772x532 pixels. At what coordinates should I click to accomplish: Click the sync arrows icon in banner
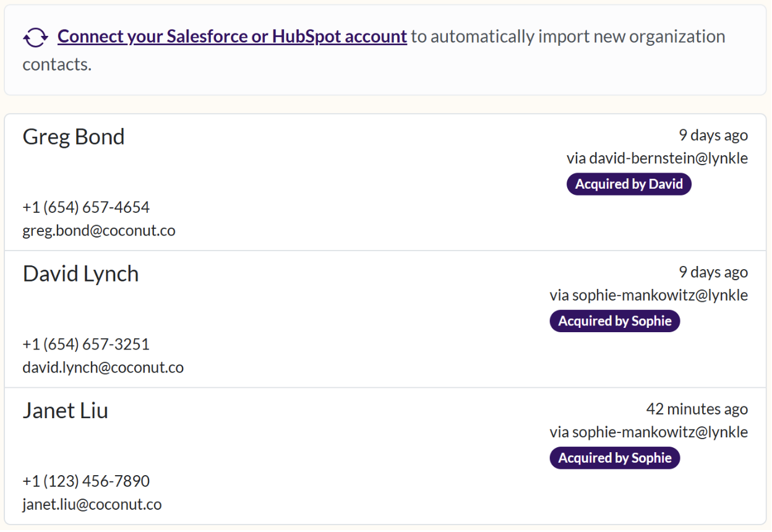[x=35, y=38]
